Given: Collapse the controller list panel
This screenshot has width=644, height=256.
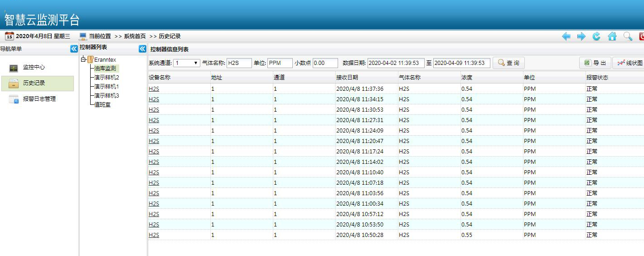Looking at the screenshot, I should (x=142, y=49).
